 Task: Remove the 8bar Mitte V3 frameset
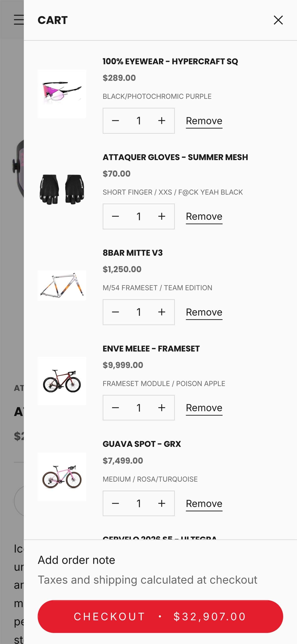(x=204, y=312)
